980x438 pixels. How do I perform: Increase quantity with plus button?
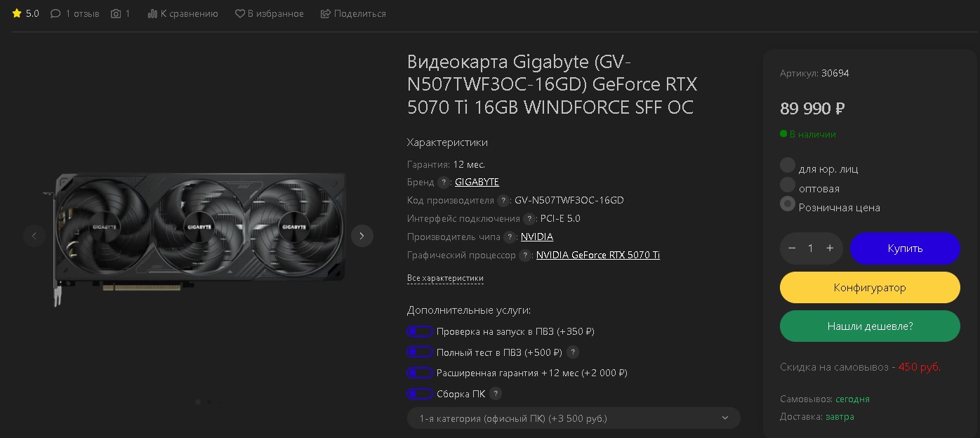coord(830,248)
